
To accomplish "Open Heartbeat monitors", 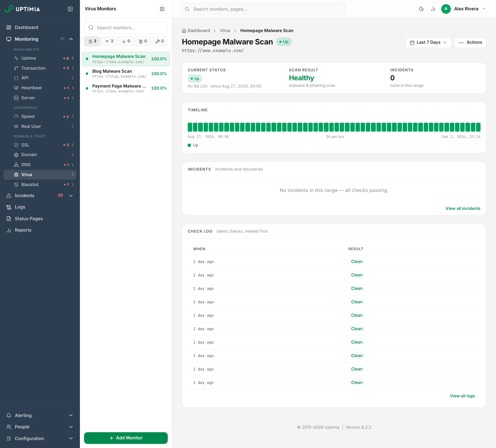I will point(40,88).
